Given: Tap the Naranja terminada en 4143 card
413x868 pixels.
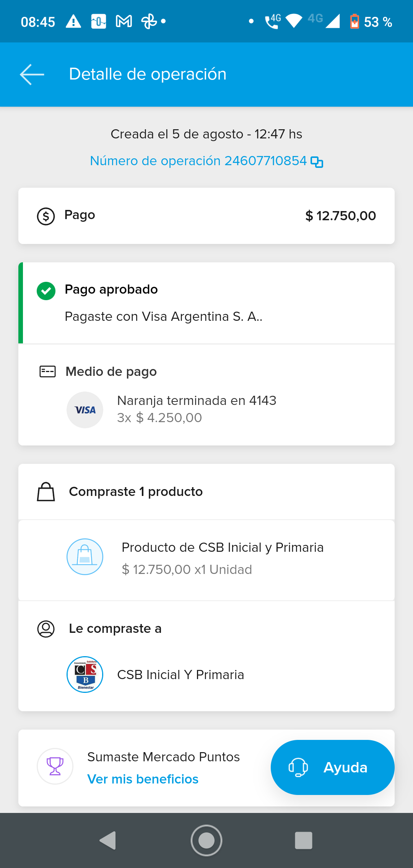Looking at the screenshot, I should click(x=197, y=401).
